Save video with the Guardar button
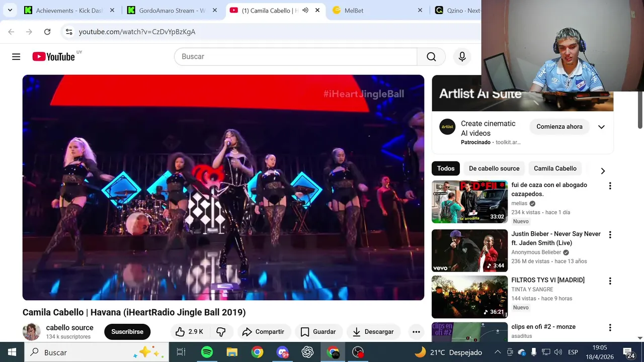This screenshot has width=644, height=362. tap(318, 332)
